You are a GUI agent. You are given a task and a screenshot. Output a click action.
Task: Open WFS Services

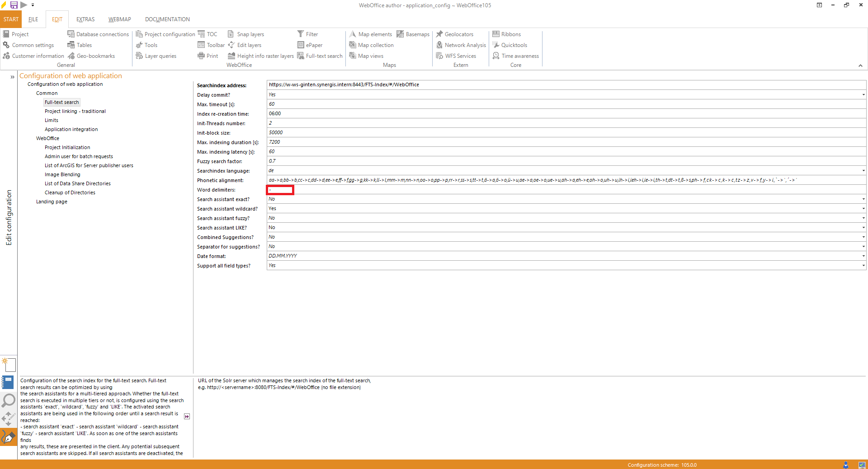pyautogui.click(x=460, y=56)
